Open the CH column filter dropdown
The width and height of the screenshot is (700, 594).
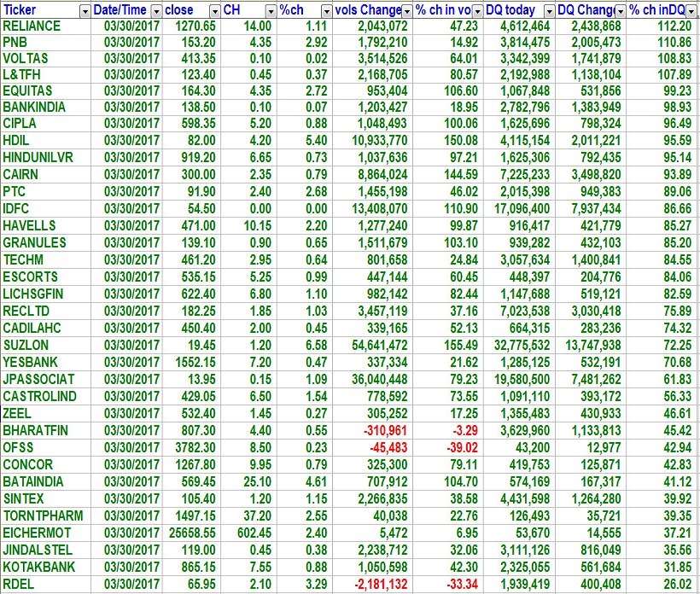(271, 11)
